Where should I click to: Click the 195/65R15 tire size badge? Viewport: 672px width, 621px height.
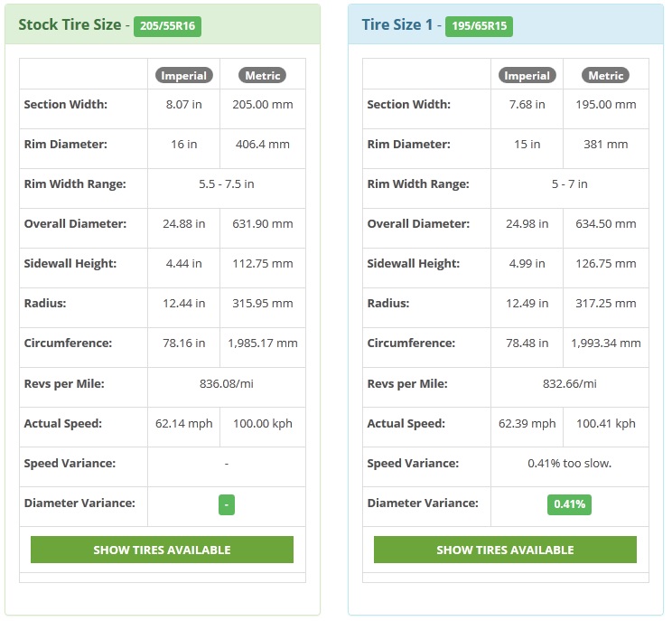coord(479,26)
